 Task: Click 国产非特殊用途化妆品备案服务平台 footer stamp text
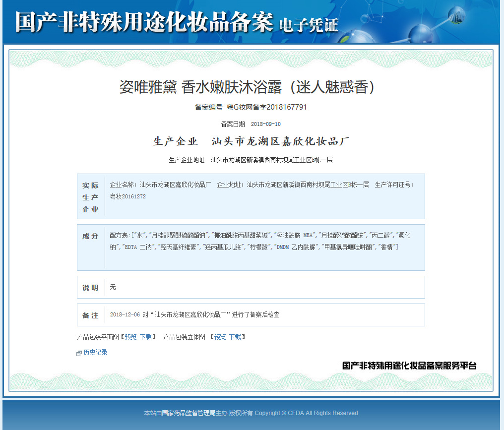point(409,366)
